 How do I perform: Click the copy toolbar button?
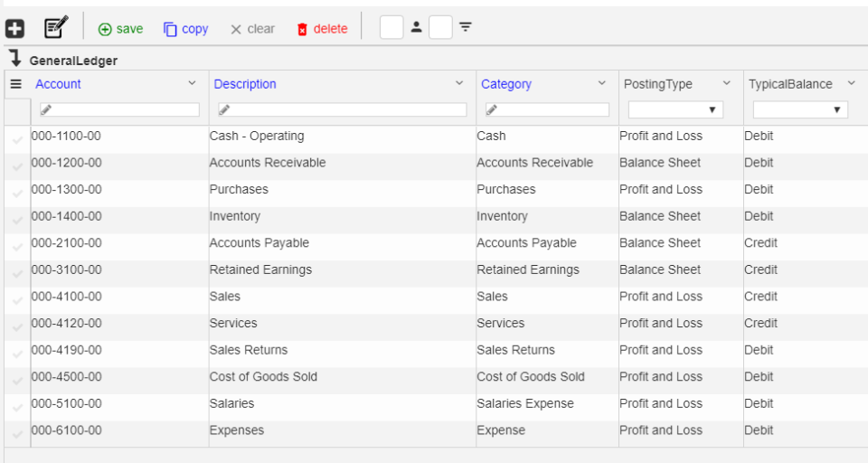185,29
